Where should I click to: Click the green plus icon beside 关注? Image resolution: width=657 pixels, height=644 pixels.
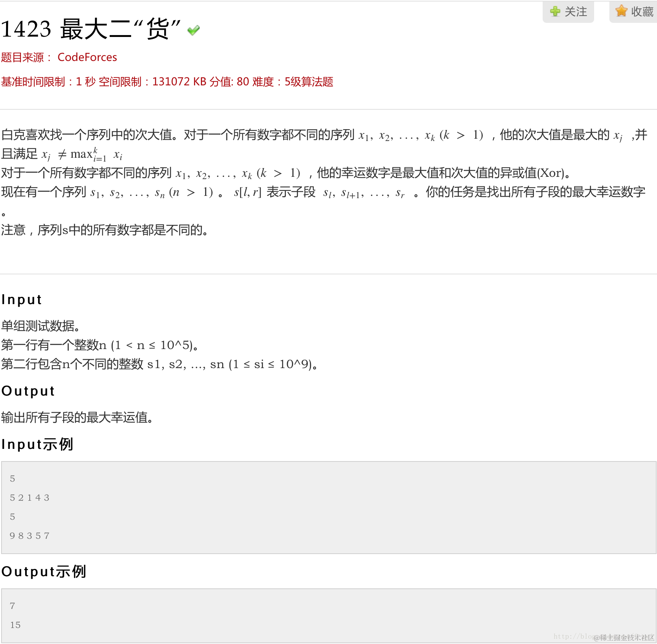tap(555, 11)
